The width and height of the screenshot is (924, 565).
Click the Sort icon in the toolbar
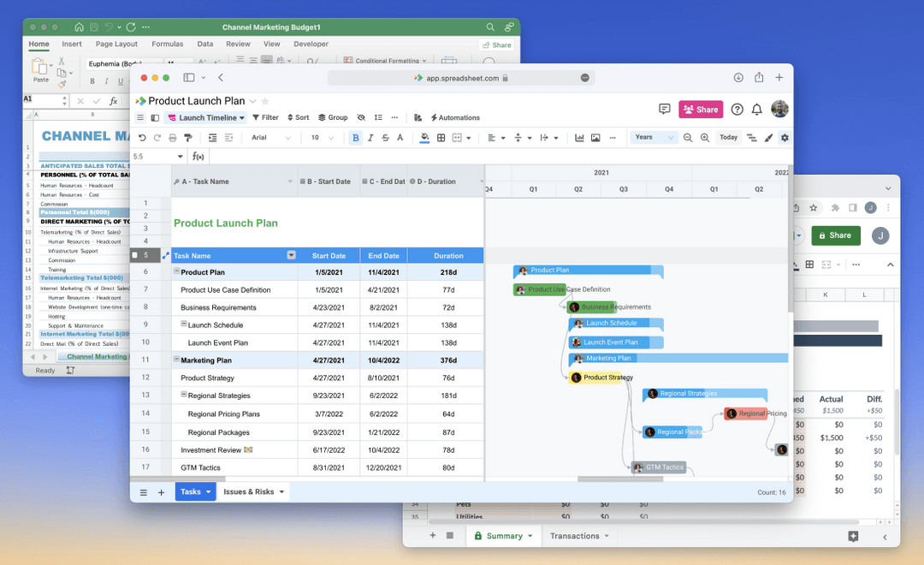[x=298, y=117]
